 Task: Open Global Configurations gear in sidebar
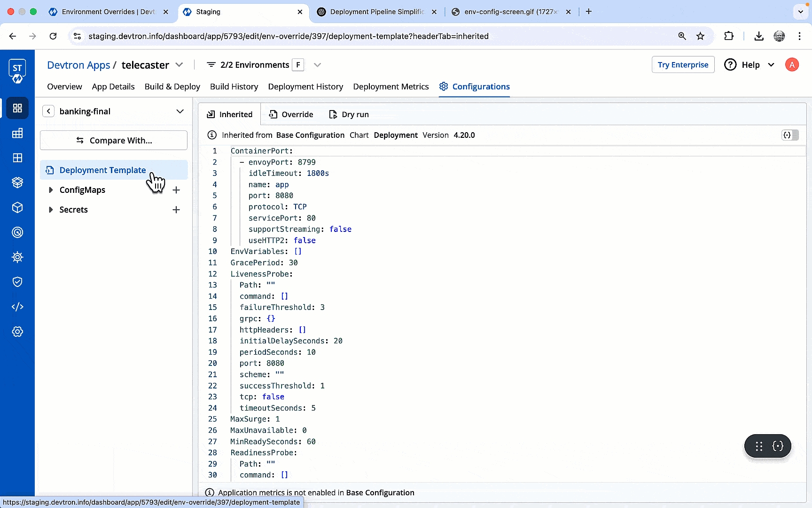pos(17,332)
